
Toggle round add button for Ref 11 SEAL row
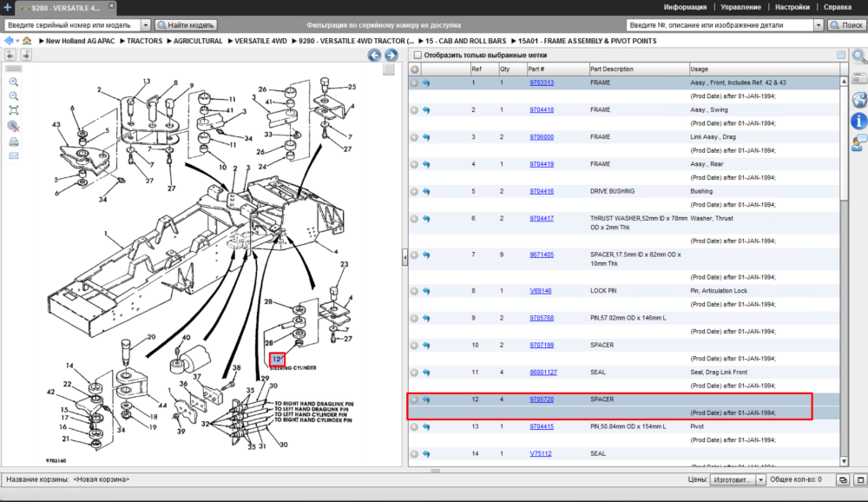414,373
